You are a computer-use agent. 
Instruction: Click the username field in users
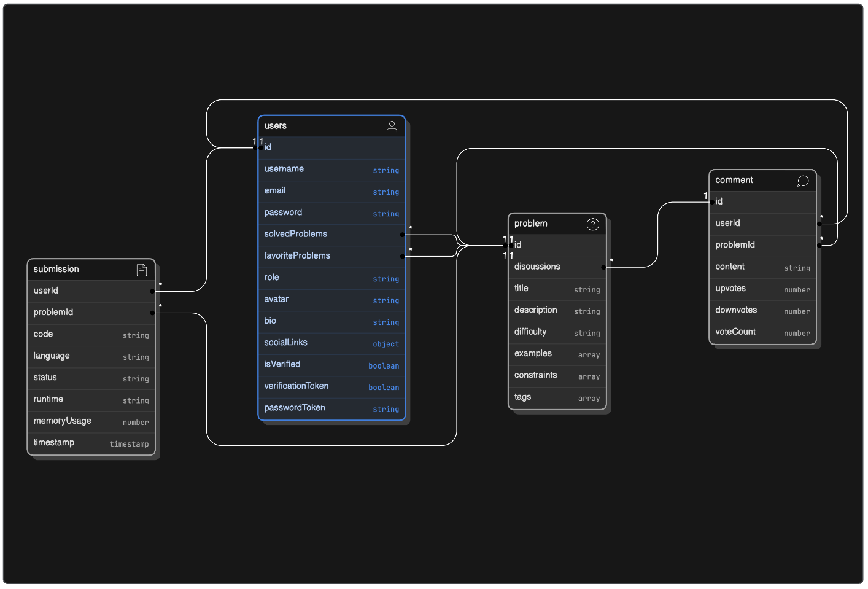click(331, 169)
